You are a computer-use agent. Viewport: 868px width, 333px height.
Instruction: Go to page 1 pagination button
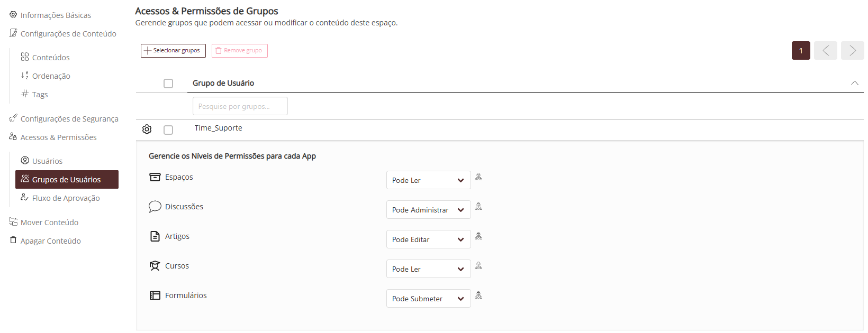tap(801, 51)
